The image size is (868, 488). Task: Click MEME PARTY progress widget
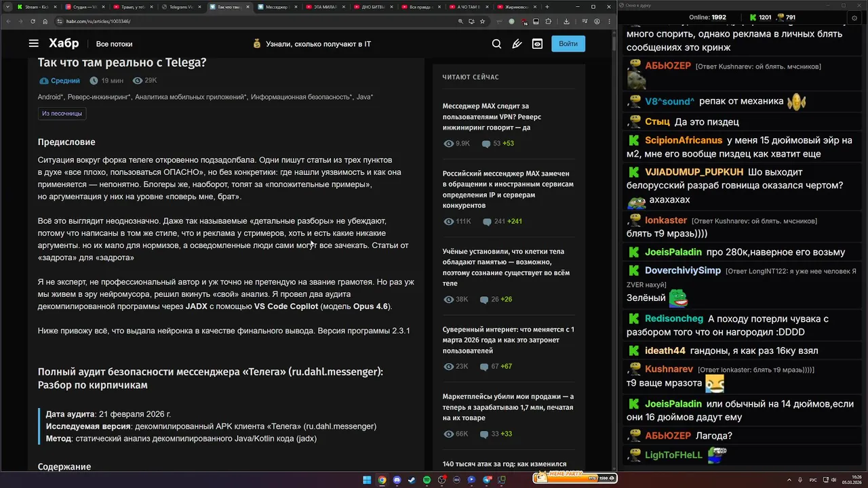pos(575,479)
